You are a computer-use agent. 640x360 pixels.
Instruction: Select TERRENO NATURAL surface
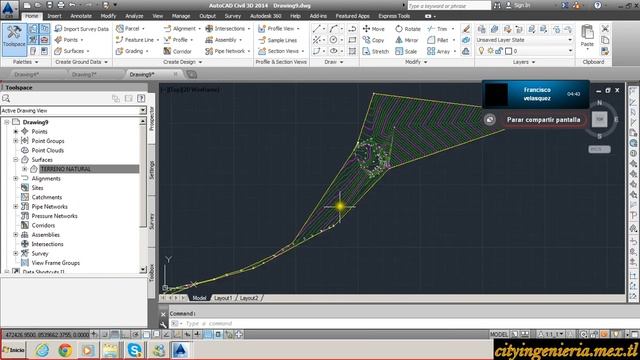[x=65, y=169]
